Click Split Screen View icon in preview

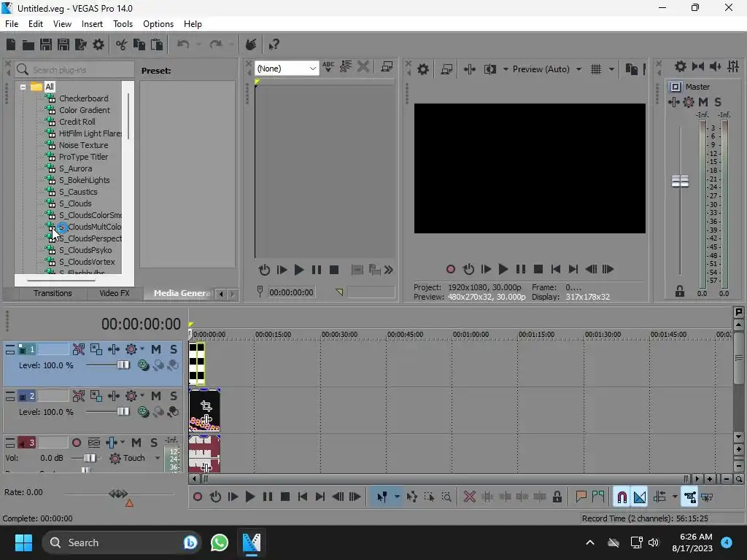point(489,69)
